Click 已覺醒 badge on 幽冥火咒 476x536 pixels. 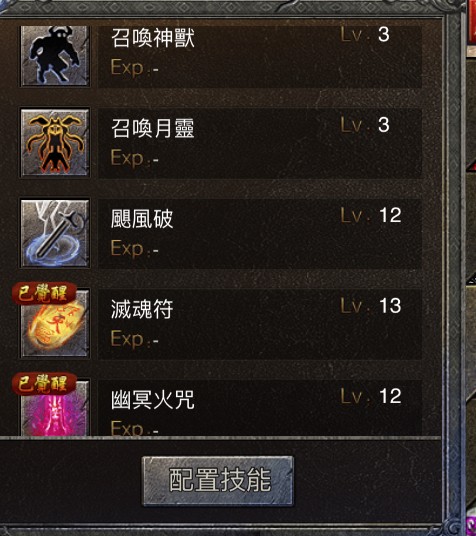tap(43, 384)
